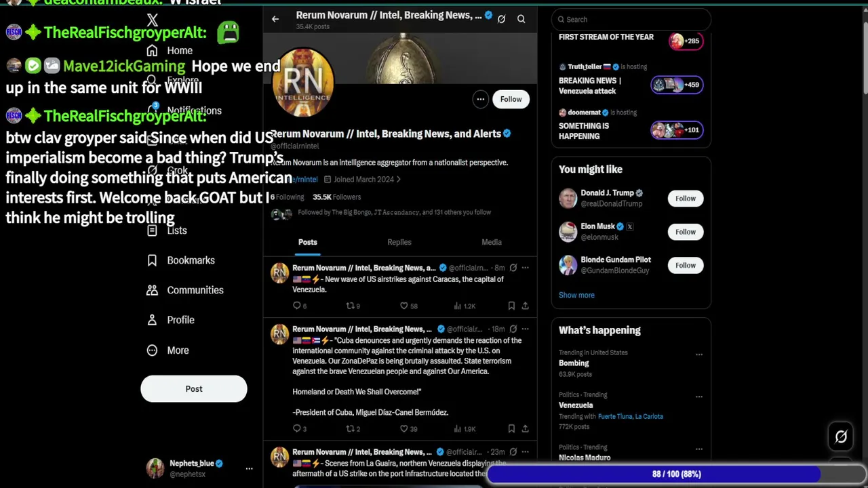Repost the Cuba denounces post
868x488 pixels.
[351, 428]
